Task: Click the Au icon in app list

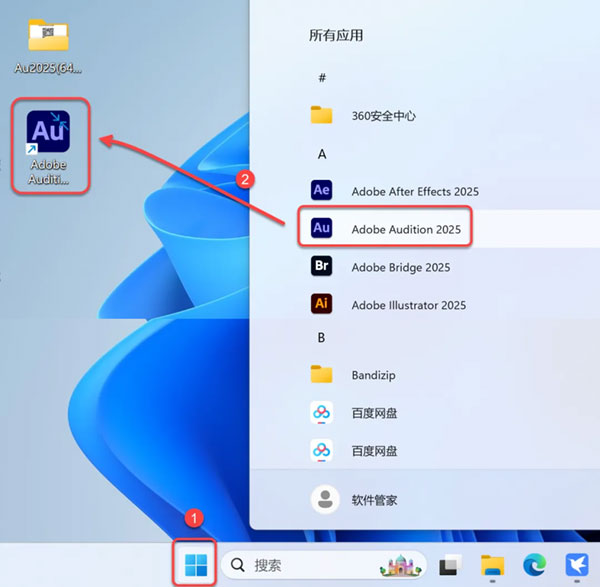Action: pos(321,228)
